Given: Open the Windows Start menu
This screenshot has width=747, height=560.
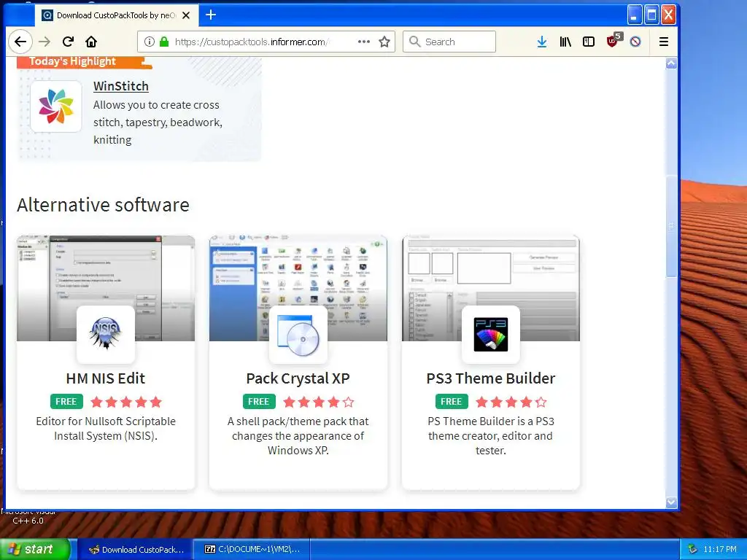Looking at the screenshot, I should [x=35, y=549].
